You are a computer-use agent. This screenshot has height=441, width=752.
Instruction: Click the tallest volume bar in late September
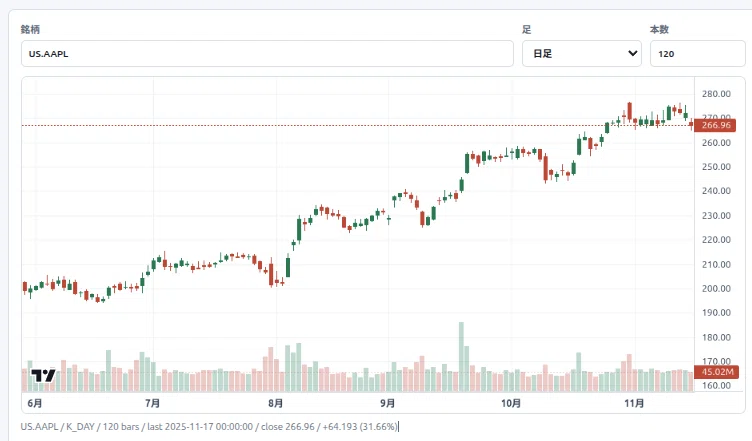pyautogui.click(x=461, y=357)
